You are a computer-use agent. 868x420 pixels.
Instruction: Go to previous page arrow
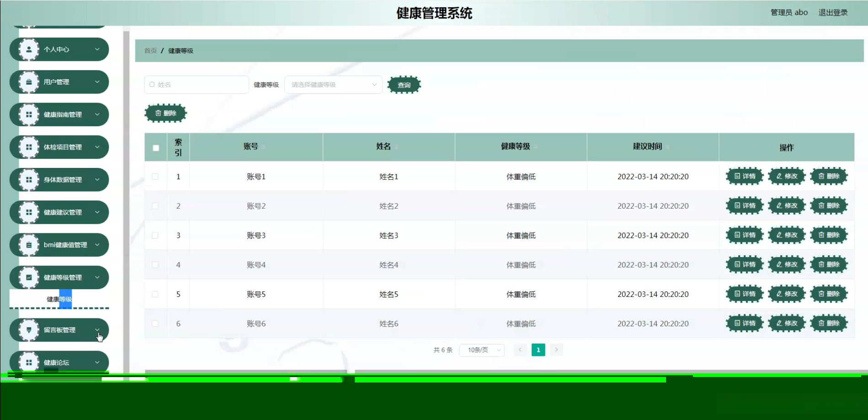click(x=520, y=350)
